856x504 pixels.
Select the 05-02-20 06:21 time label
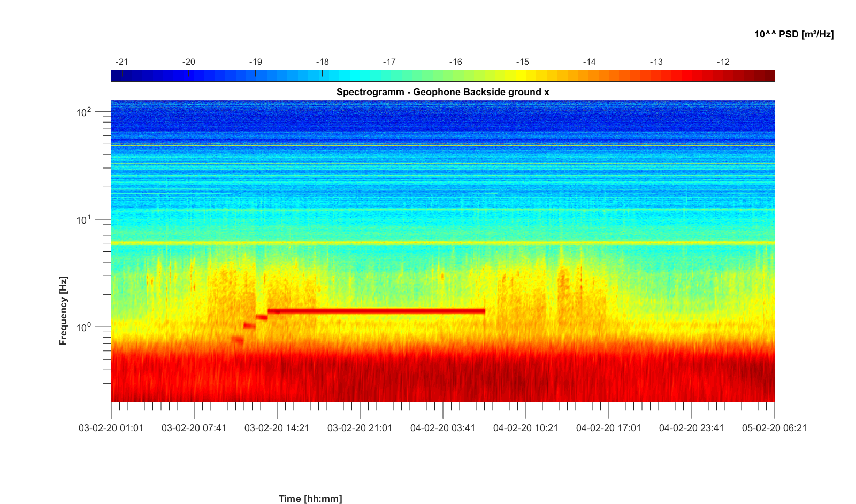point(774,428)
